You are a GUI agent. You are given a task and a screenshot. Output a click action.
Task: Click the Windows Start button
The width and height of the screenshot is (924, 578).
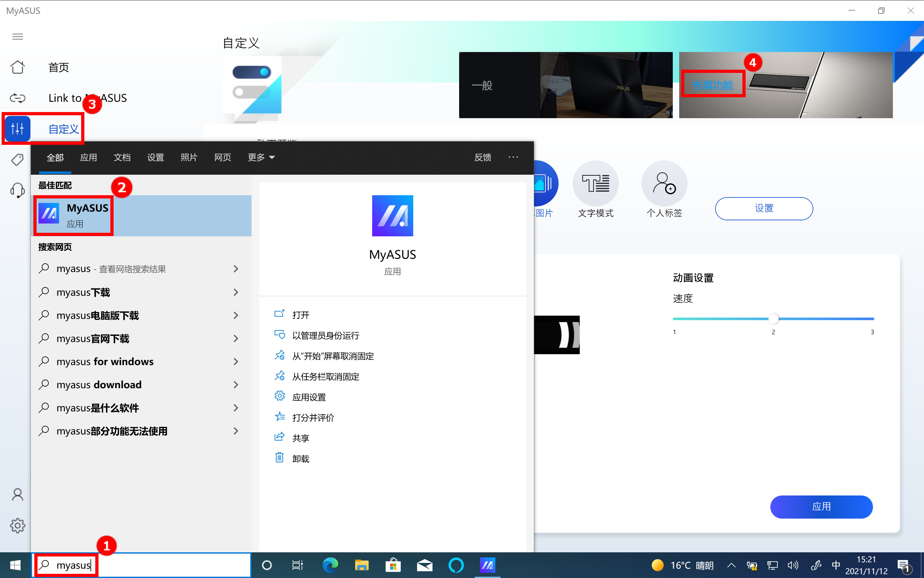[x=15, y=565]
